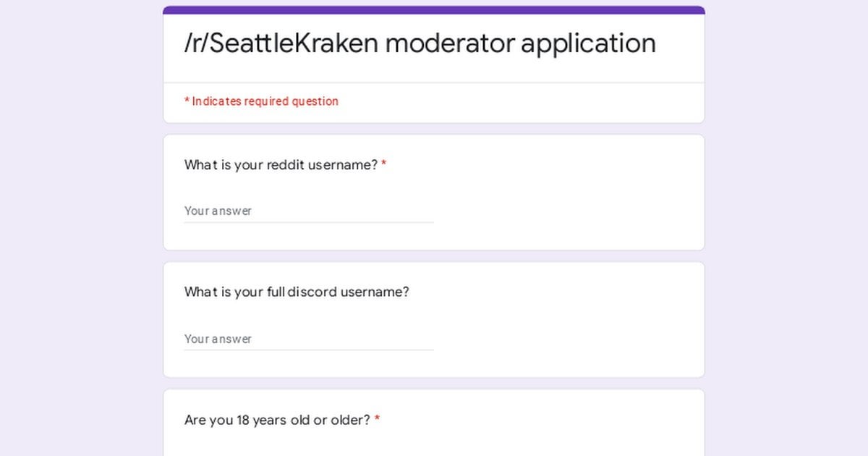The height and width of the screenshot is (456, 868).
Task: Click the form title heading text
Action: pos(420,43)
